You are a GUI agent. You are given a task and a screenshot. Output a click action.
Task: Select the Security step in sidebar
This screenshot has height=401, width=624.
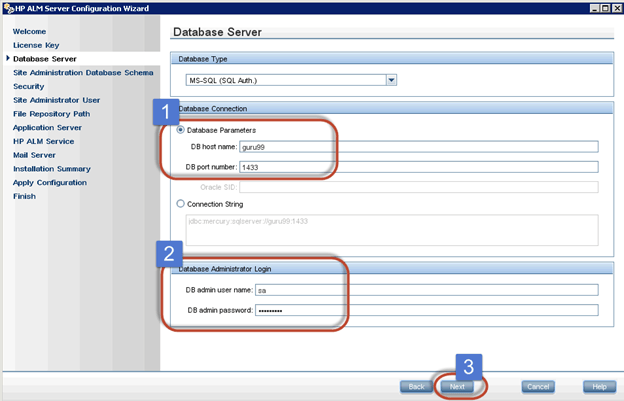(28, 86)
